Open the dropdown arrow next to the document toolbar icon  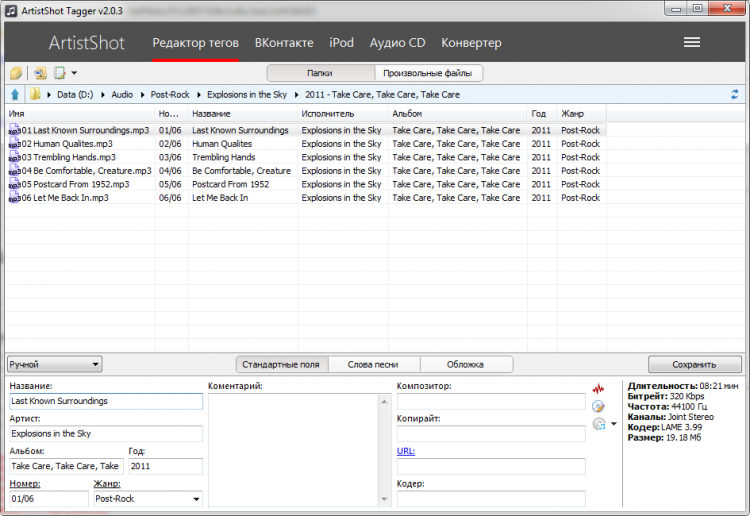click(x=74, y=73)
